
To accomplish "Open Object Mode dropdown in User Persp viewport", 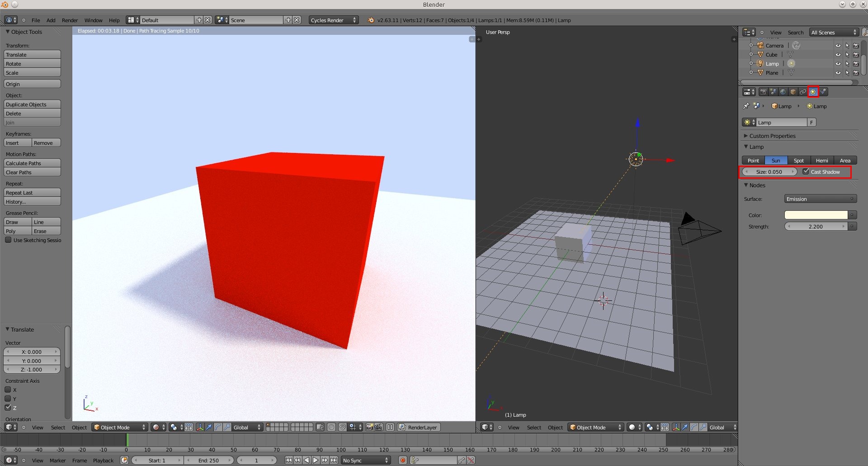I will [x=596, y=427].
